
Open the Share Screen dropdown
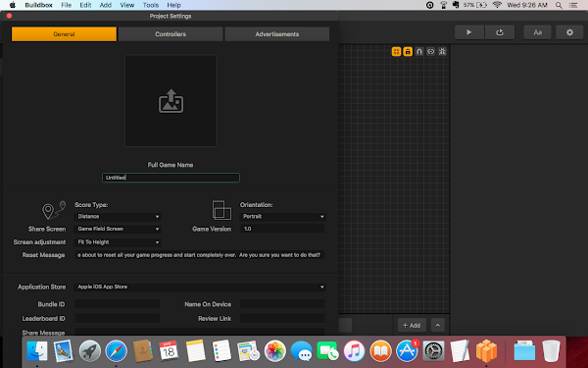point(118,229)
